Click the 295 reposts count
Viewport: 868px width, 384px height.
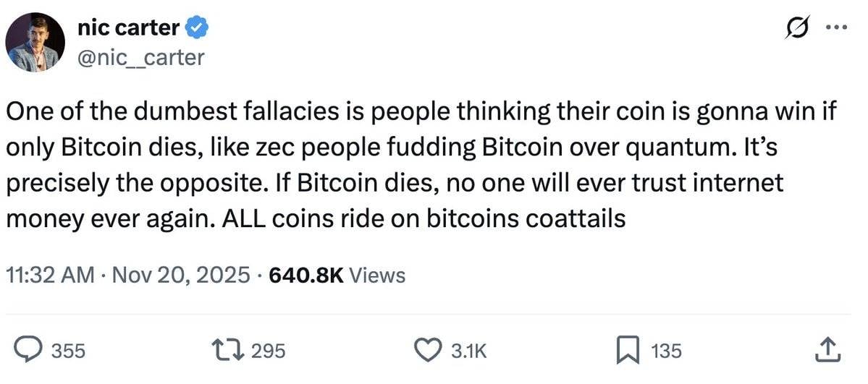(x=269, y=351)
